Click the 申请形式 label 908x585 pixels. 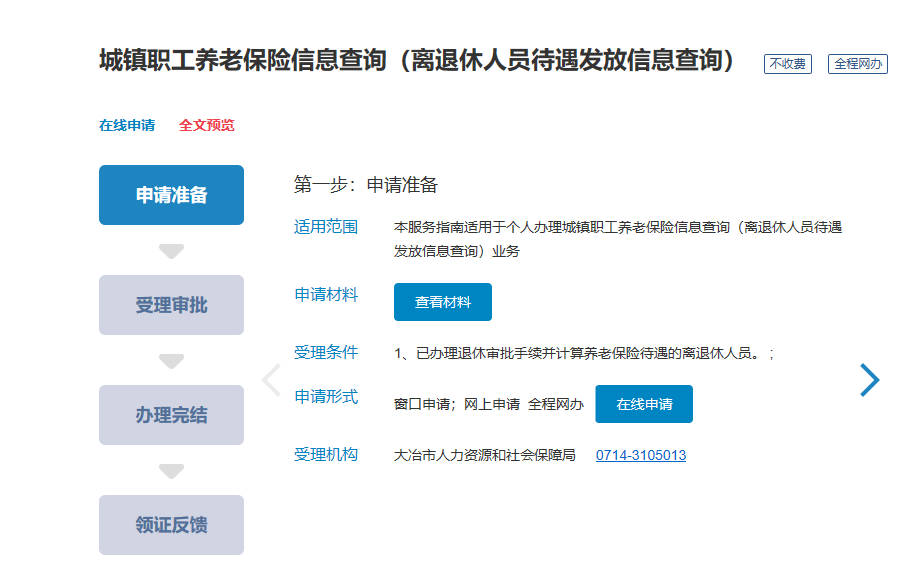(326, 397)
